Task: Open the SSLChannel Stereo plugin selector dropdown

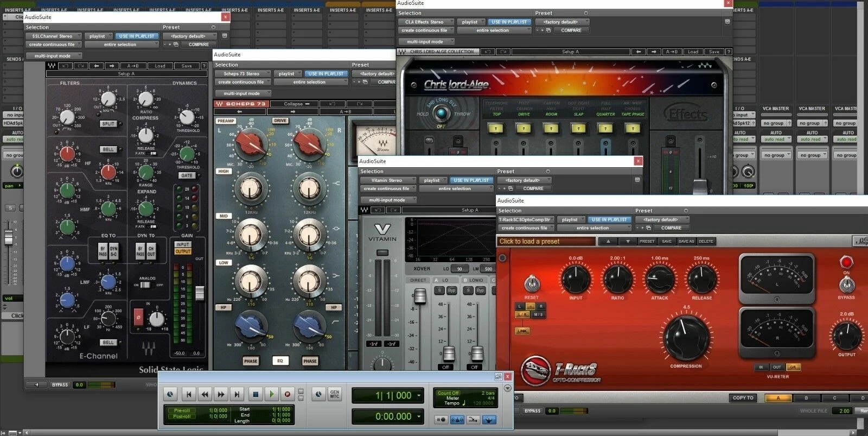Action: (53, 36)
